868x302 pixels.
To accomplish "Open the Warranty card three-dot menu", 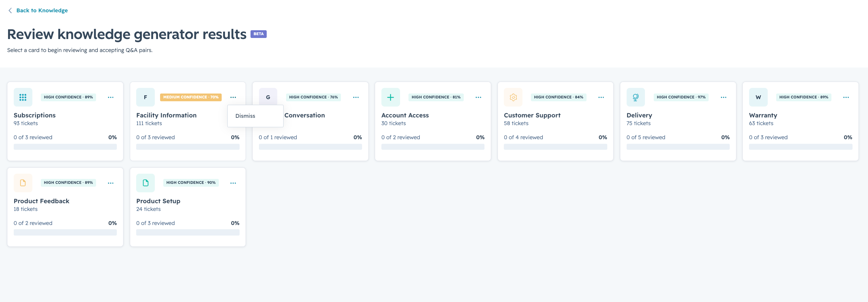I will click(846, 97).
